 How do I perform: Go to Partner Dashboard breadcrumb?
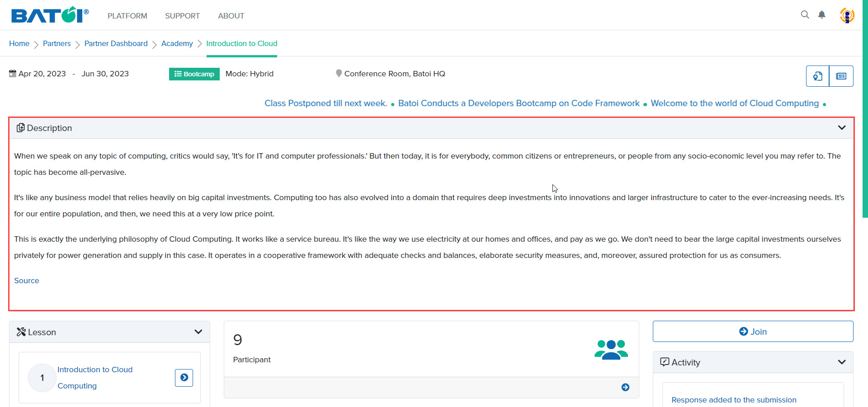[116, 43]
